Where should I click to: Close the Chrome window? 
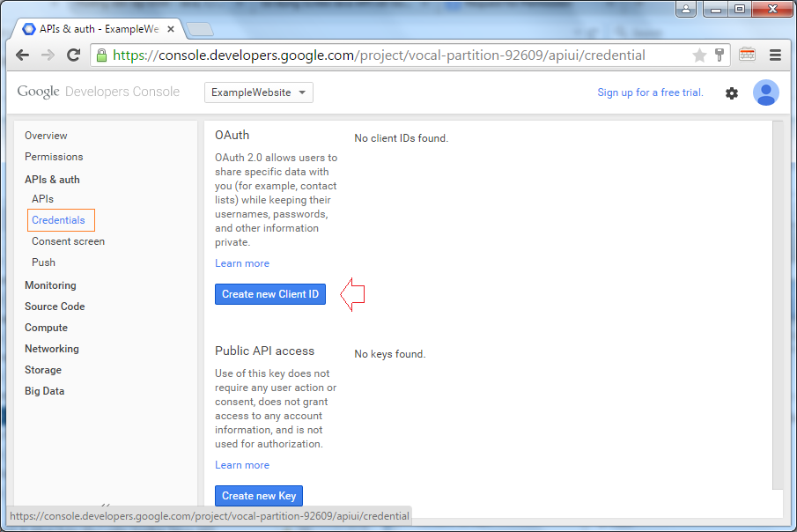click(772, 9)
